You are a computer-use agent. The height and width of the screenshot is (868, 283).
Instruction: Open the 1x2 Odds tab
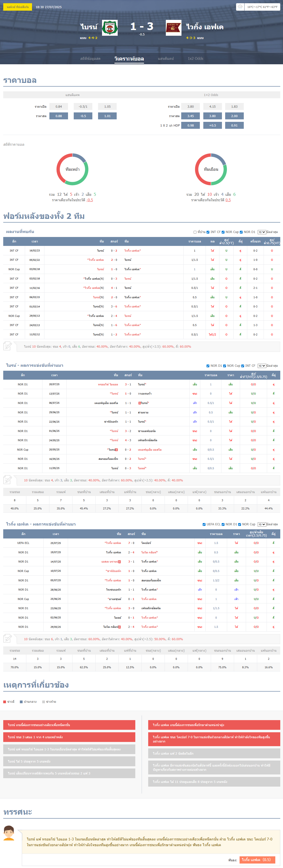pyautogui.click(x=195, y=59)
